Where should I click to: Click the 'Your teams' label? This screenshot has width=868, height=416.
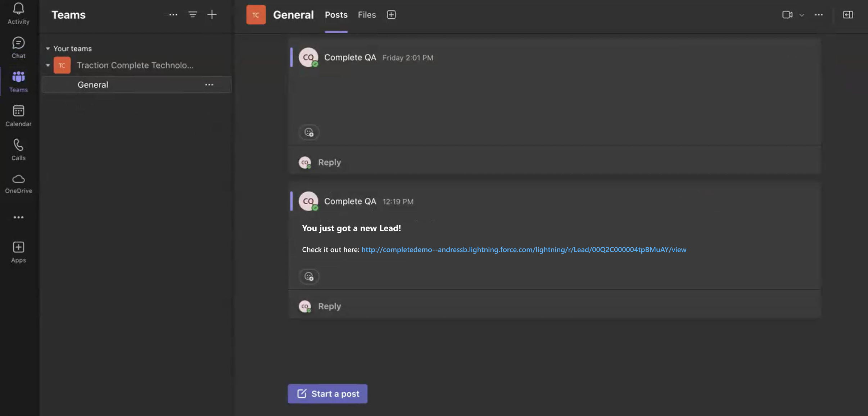coord(72,49)
